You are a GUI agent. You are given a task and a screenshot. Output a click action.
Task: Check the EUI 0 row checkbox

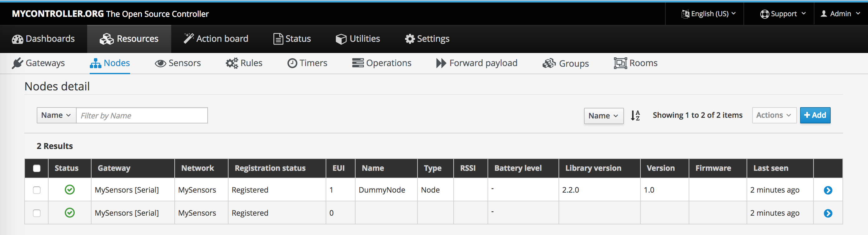pyautogui.click(x=37, y=213)
